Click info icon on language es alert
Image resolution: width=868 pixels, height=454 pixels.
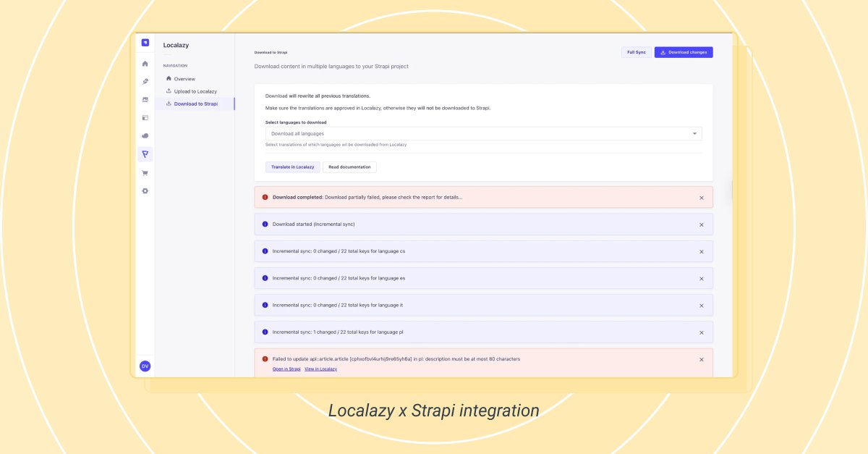265,278
